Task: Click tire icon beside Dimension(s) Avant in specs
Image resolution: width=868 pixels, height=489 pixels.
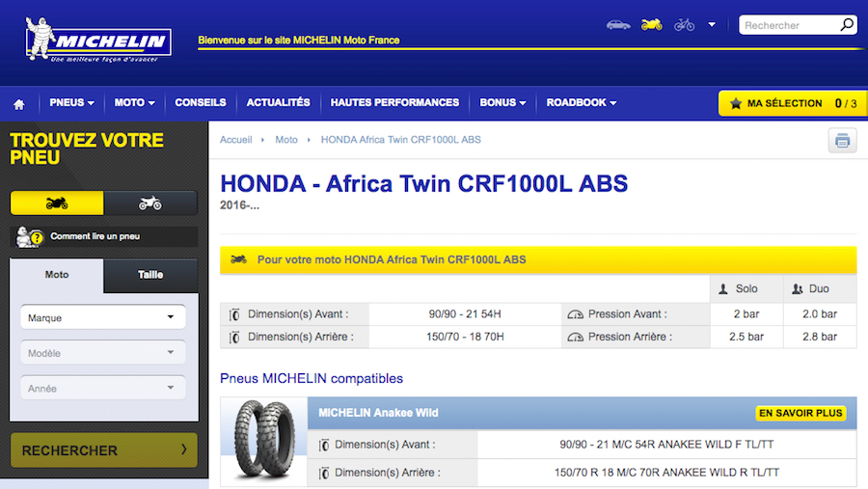Action: pyautogui.click(x=234, y=314)
